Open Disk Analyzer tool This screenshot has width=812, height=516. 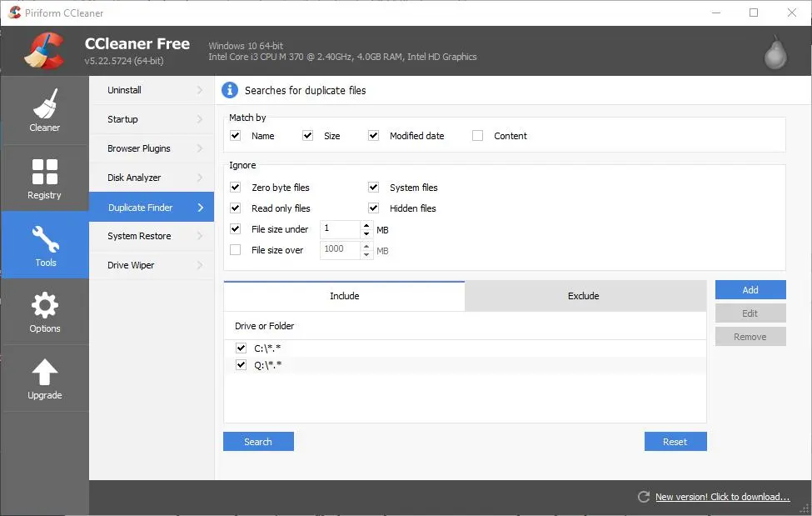coord(152,178)
